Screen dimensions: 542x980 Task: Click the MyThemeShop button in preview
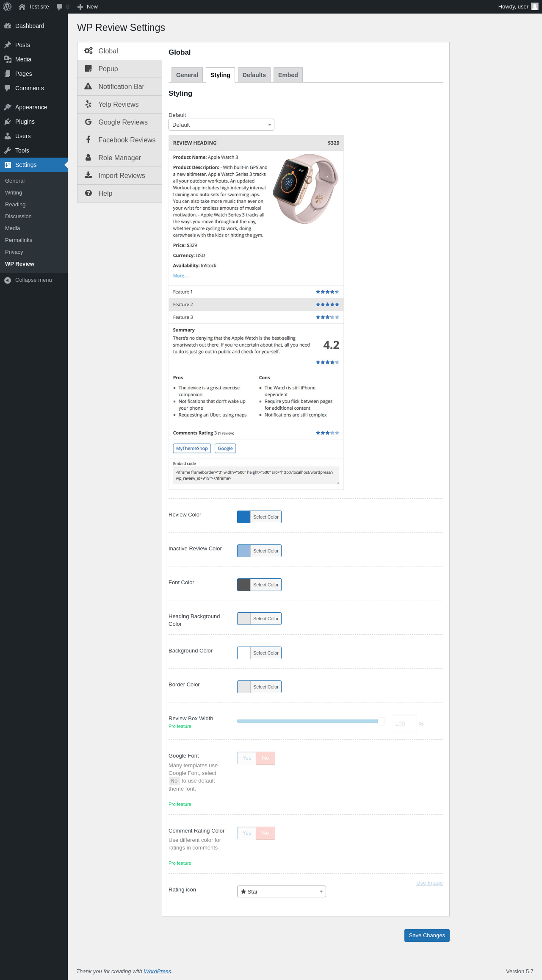click(x=192, y=448)
